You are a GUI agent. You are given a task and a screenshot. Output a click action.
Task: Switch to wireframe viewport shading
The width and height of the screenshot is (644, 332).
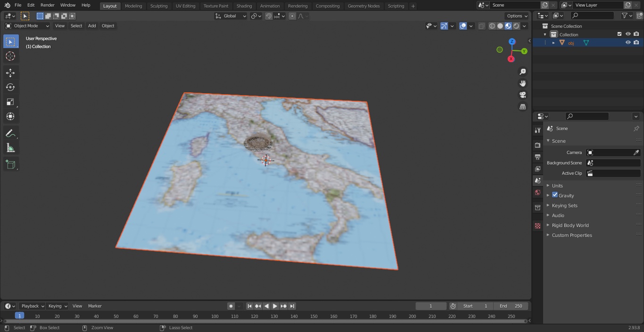492,26
